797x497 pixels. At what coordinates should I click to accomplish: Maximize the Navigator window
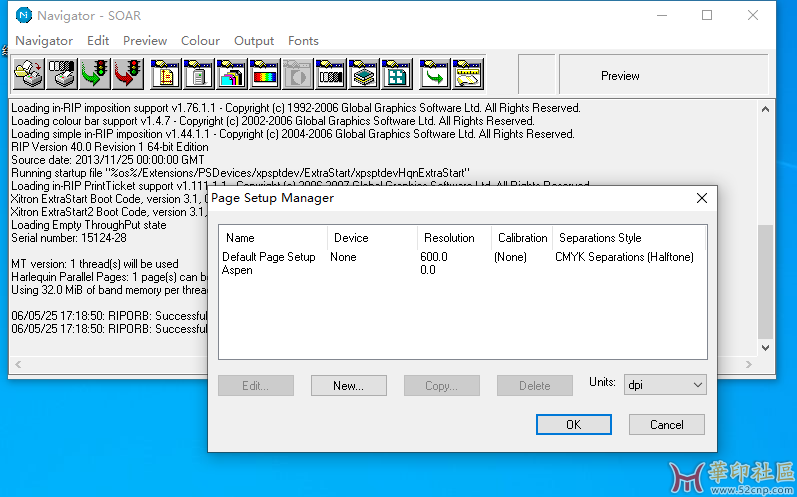707,15
